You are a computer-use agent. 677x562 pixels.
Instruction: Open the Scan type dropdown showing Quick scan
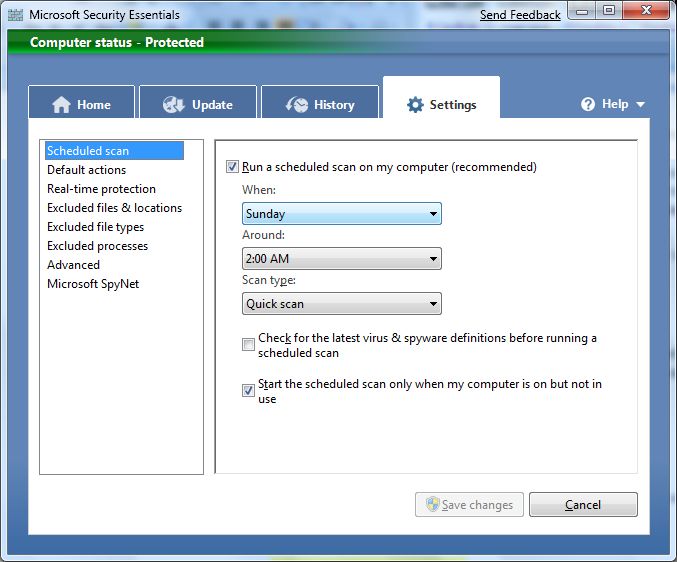342,303
